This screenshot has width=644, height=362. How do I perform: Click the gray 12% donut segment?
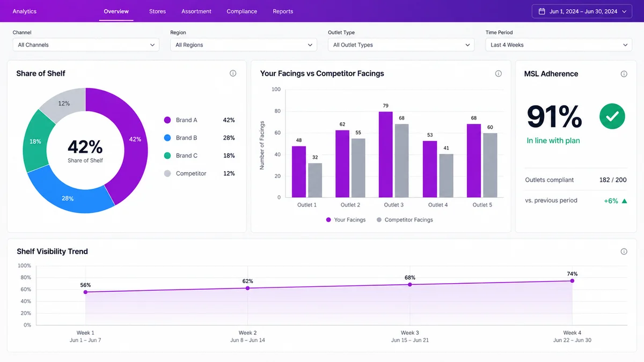click(x=64, y=103)
